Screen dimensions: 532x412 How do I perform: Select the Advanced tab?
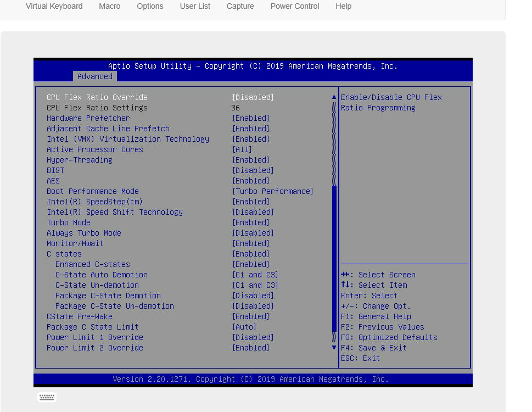pos(95,76)
